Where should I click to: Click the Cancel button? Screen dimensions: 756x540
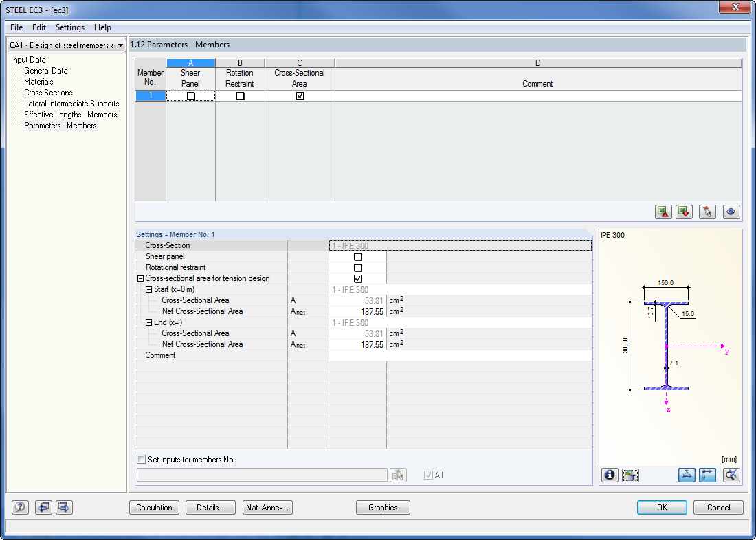point(718,507)
